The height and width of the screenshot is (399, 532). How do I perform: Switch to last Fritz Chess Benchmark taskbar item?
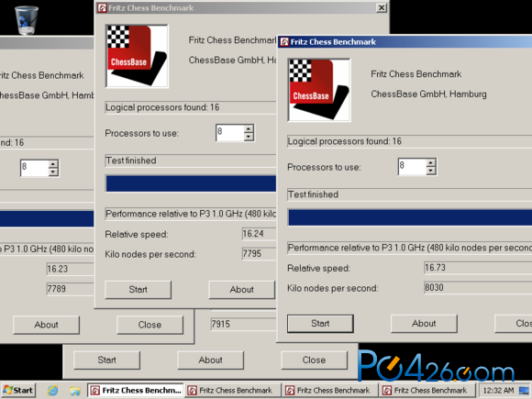coord(427,391)
